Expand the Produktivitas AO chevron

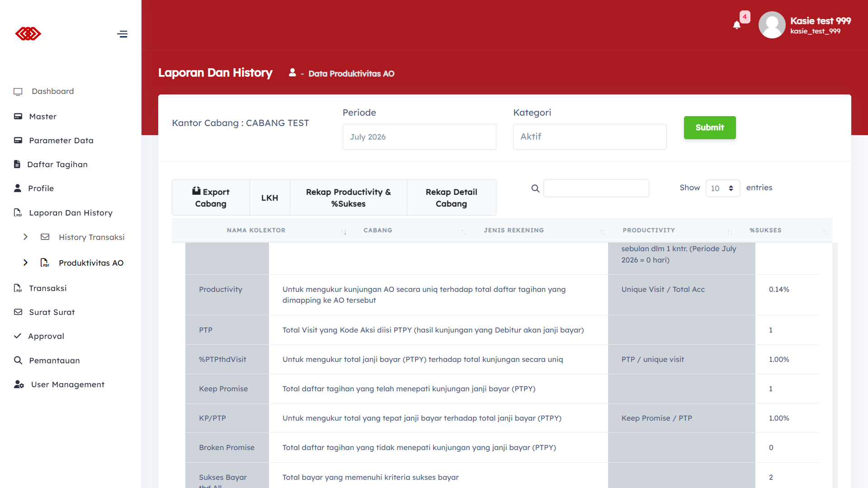[25, 263]
